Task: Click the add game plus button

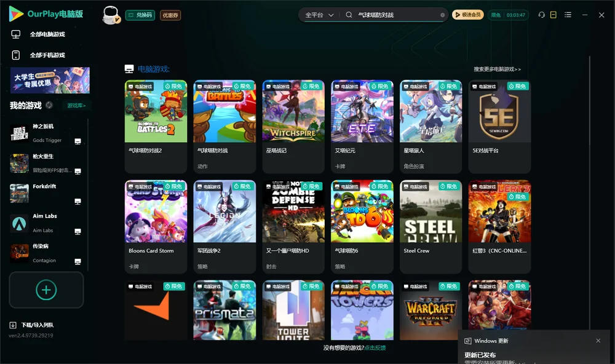Action: [46, 290]
